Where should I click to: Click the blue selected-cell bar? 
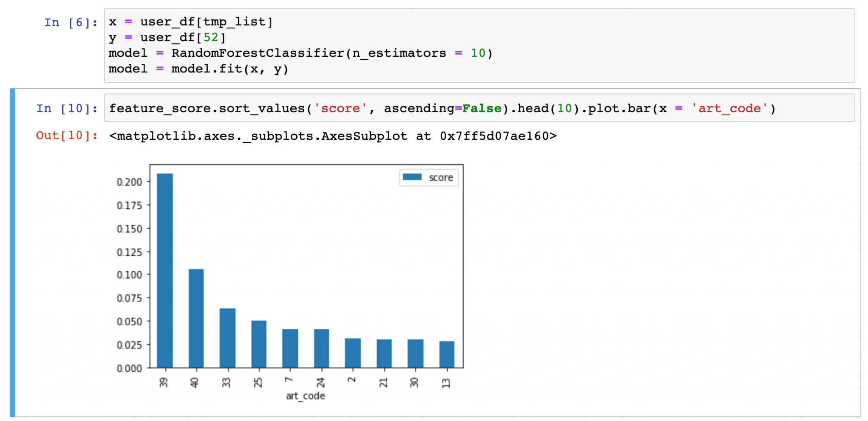click(x=12, y=252)
